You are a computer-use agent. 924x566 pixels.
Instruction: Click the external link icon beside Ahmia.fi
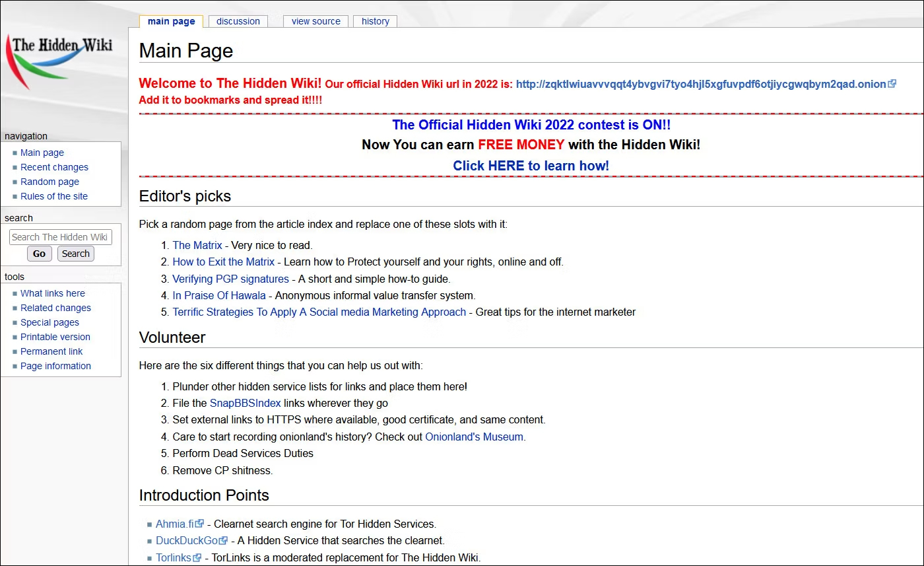[199, 523]
